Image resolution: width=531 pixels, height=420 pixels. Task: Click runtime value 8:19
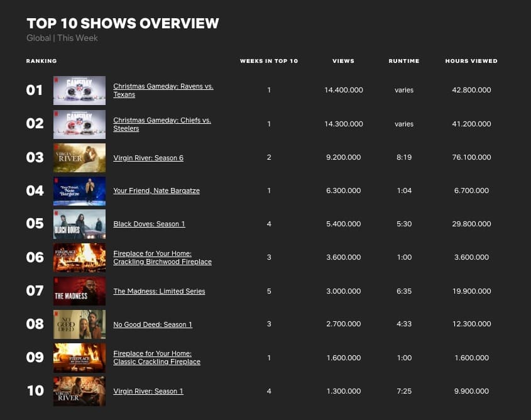coord(404,157)
